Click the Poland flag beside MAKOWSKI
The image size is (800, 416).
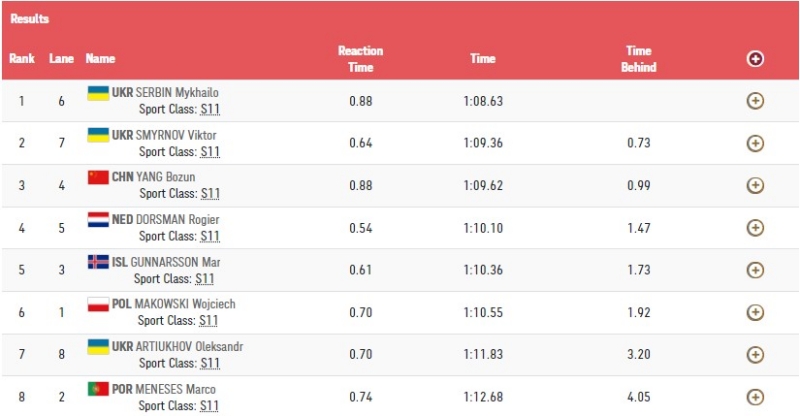coord(98,304)
